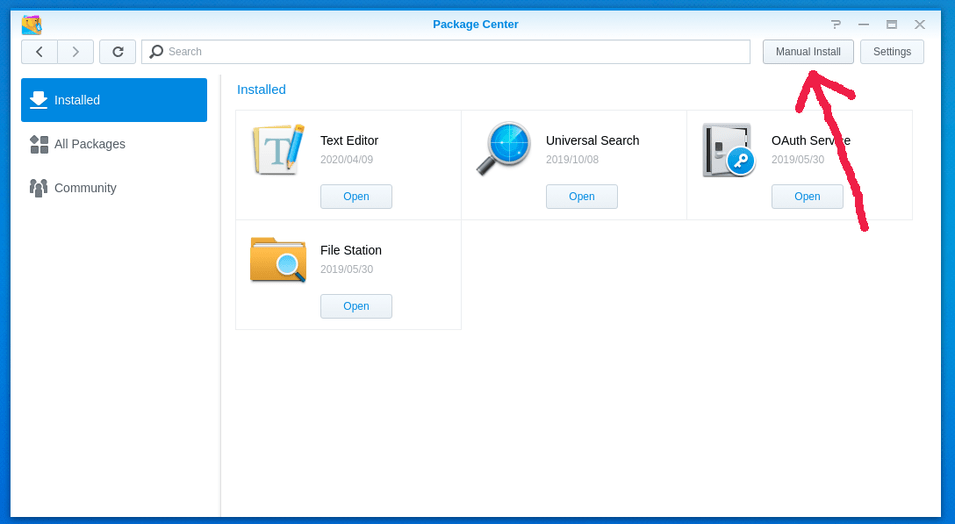This screenshot has height=524, width=955.
Task: Click the 2019/10/08 date under Universal Search
Action: [x=572, y=159]
